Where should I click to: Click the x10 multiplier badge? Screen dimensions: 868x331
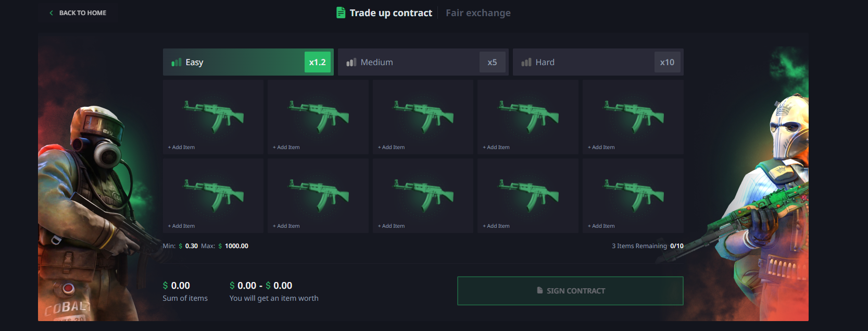(667, 63)
